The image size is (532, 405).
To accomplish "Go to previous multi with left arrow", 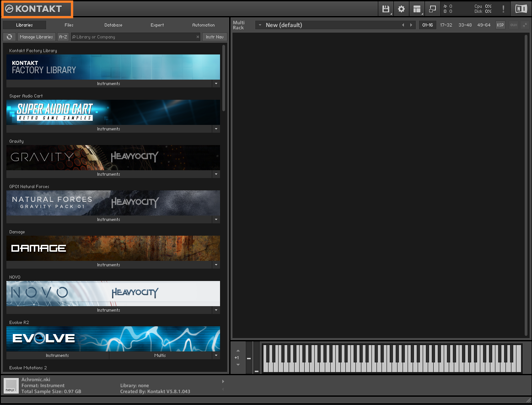I will (403, 25).
